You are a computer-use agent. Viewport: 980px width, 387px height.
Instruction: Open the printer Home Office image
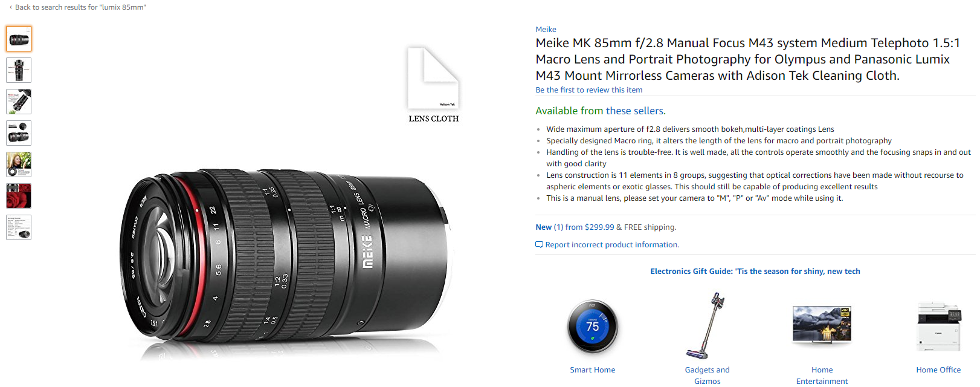click(938, 327)
